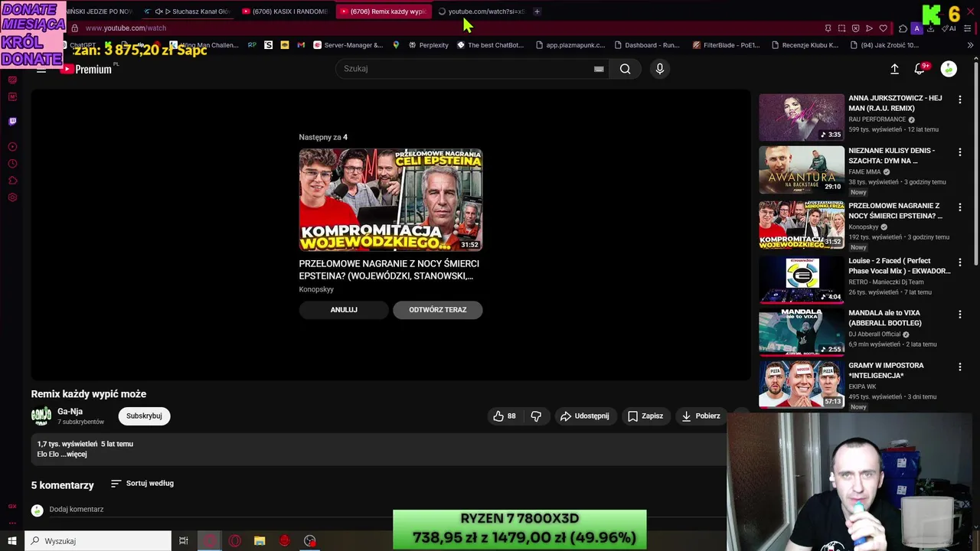Image resolution: width=980 pixels, height=551 pixels.
Task: Open GX Corner icon in sidebar
Action: coord(12,506)
